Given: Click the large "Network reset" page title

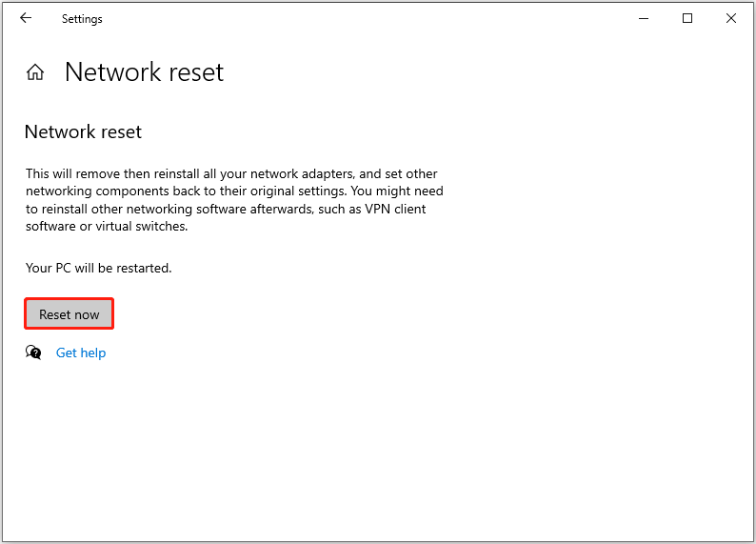Looking at the screenshot, I should [144, 72].
